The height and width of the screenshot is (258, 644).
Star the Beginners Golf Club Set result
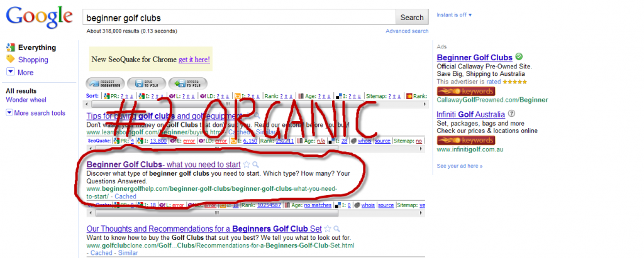point(327,229)
